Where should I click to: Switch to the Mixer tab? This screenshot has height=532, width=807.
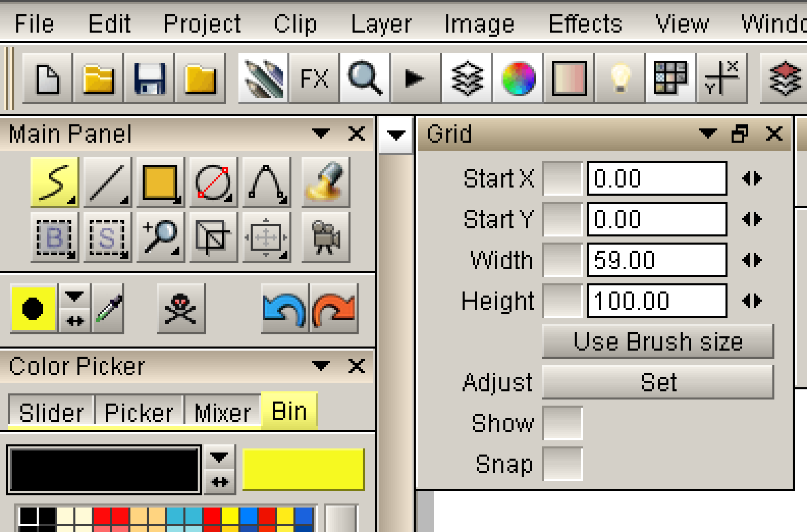pos(223,412)
